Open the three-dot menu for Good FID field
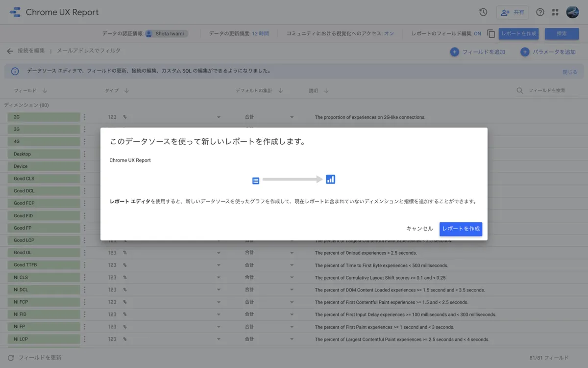The image size is (588, 368). point(85,216)
